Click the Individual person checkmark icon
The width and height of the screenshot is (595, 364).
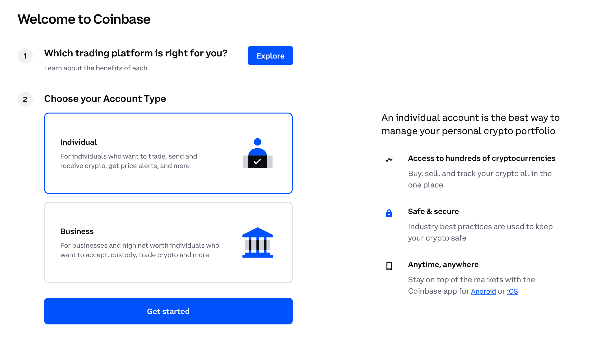(x=257, y=153)
